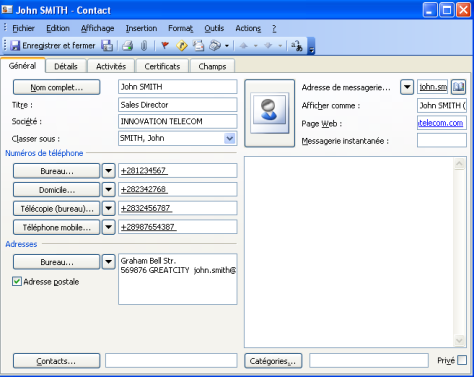Click the yellow map directions icon
Image resolution: width=474 pixels, height=377 pixels.
(x=182, y=45)
